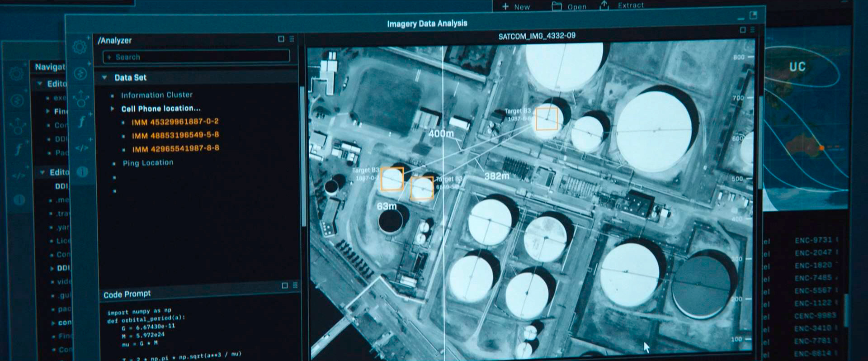The width and height of the screenshot is (868, 361).
Task: Toggle SATCOM image panel square expand icon
Action: [x=743, y=30]
